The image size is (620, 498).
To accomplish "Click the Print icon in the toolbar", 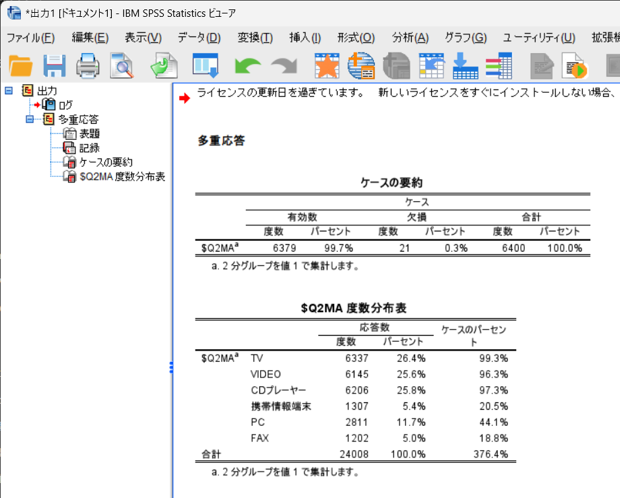I will pyautogui.click(x=88, y=67).
